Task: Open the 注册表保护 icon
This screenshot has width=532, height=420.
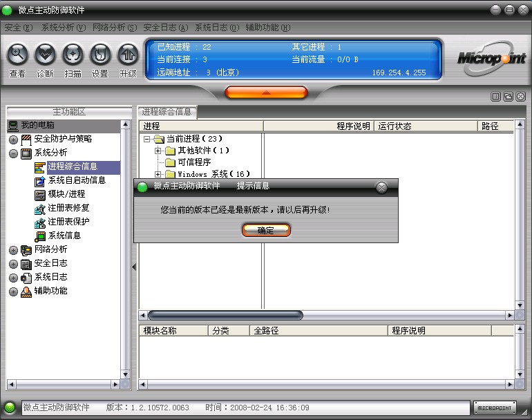Action: click(39, 223)
